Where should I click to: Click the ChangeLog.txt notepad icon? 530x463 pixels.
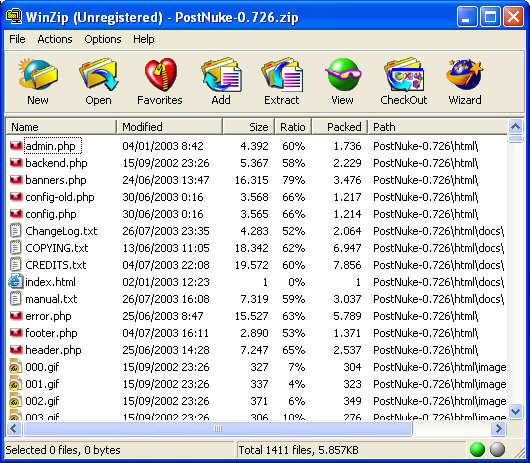[15, 231]
